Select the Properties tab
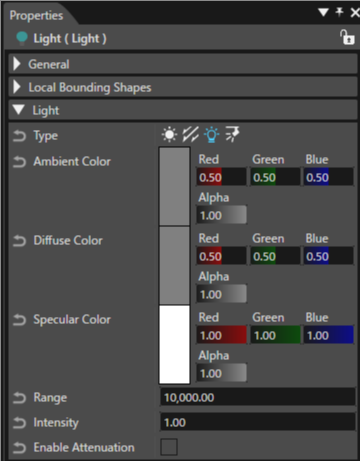The width and height of the screenshot is (360, 461). point(36,15)
